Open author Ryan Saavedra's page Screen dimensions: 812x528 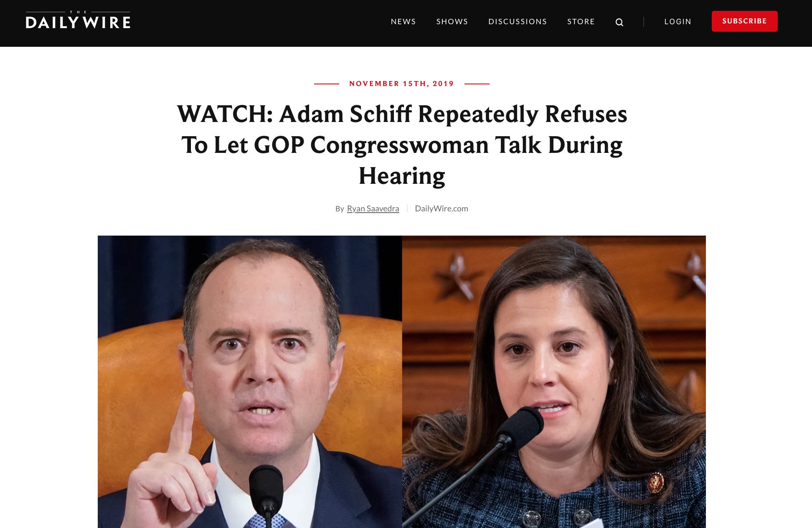click(x=373, y=208)
